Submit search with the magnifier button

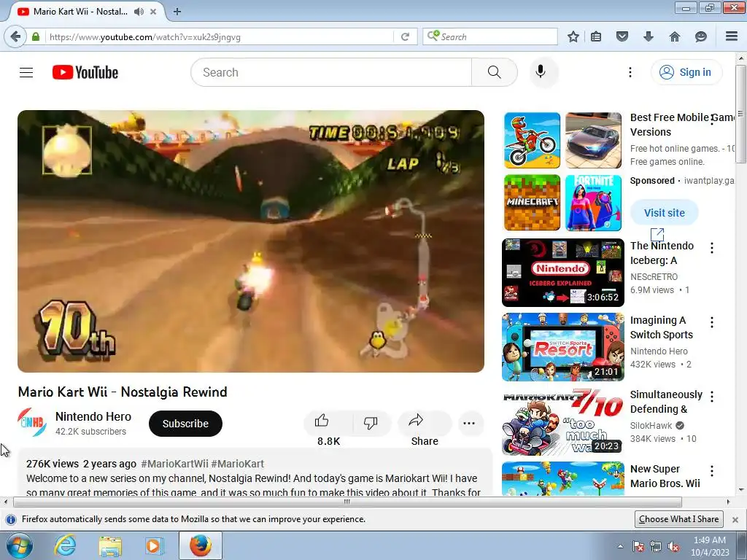pos(495,72)
